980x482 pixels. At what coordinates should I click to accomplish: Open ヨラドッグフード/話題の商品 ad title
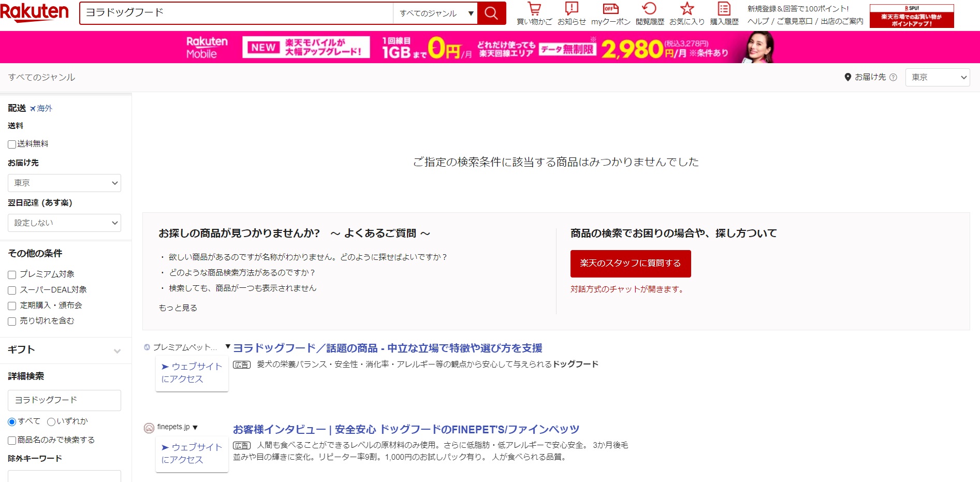click(388, 348)
